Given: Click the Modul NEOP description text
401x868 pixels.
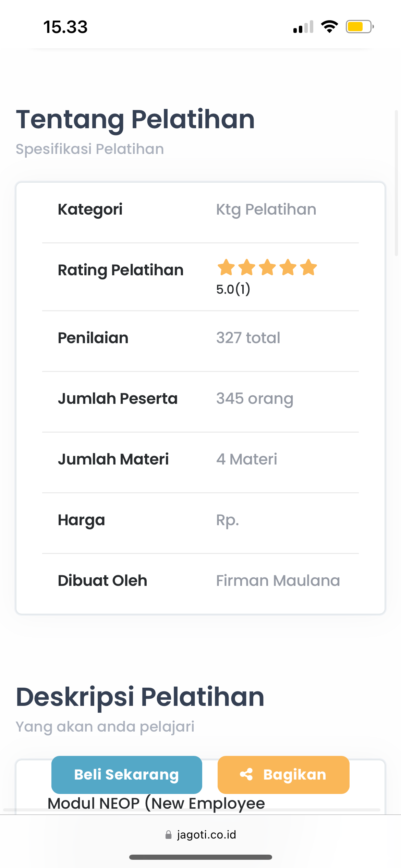Looking at the screenshot, I should pyautogui.click(x=156, y=804).
